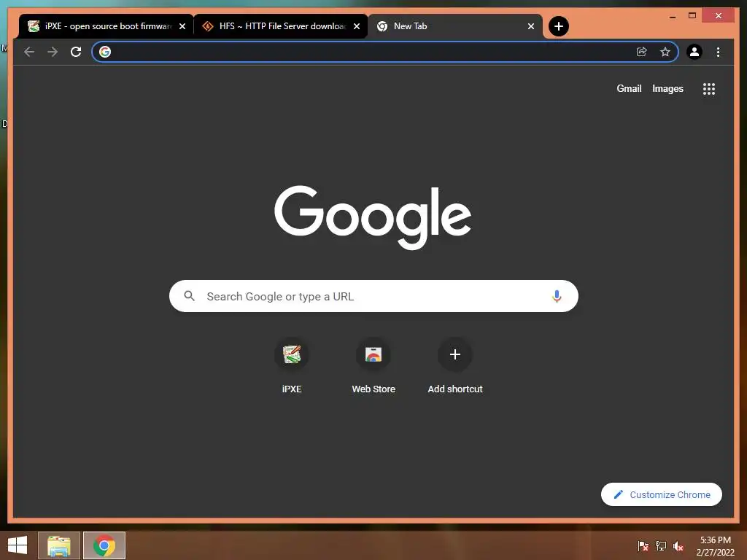
Task: Open the Google apps grid
Action: point(709,89)
